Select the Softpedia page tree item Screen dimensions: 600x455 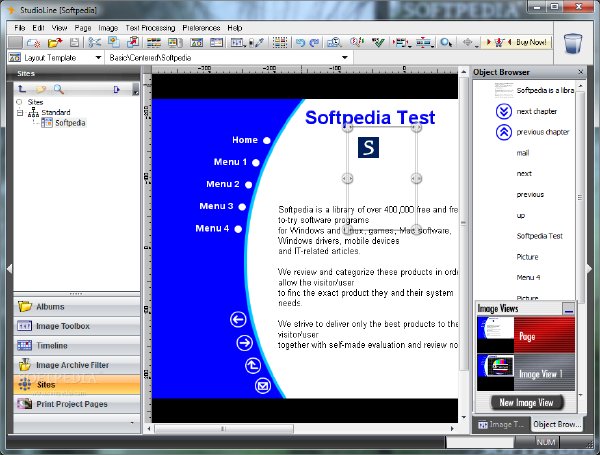[70, 123]
